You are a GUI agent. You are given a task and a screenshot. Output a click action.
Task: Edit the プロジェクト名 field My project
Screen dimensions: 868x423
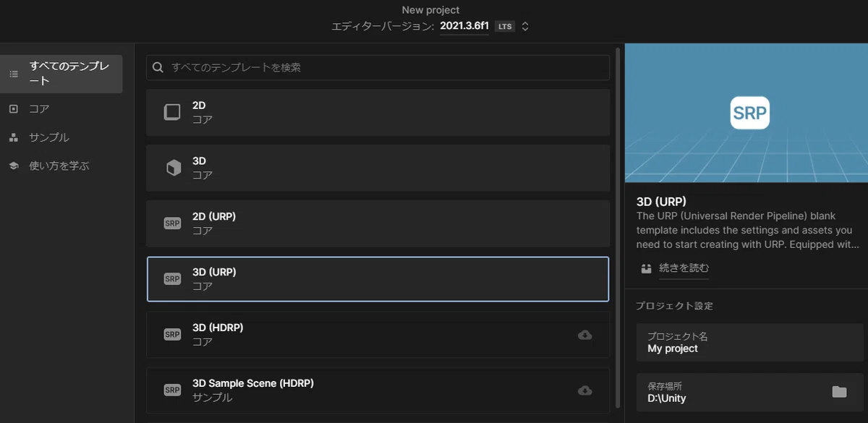pyautogui.click(x=750, y=342)
